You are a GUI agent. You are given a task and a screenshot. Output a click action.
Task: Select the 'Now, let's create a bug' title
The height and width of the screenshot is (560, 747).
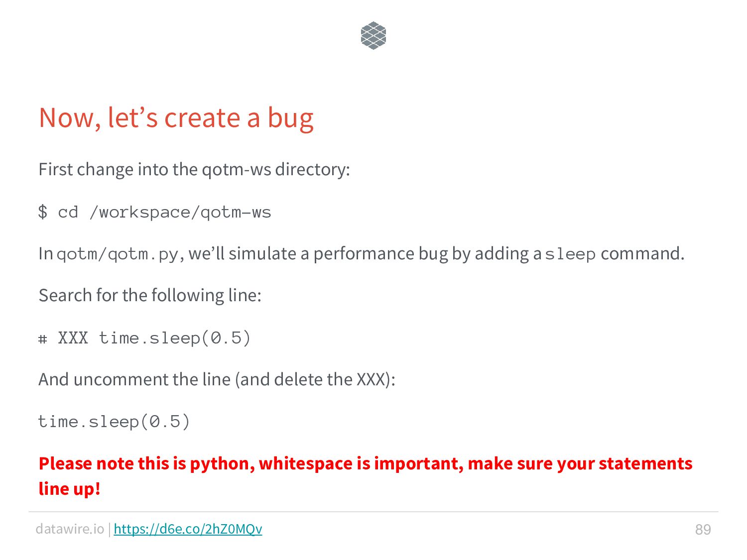coord(176,118)
